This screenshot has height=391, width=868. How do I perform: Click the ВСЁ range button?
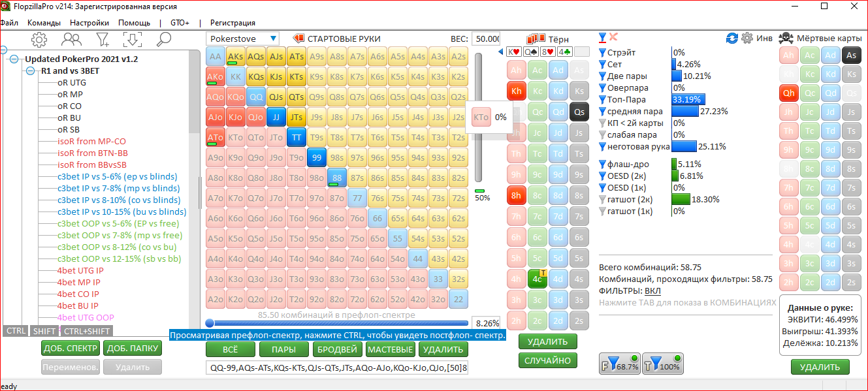point(230,350)
